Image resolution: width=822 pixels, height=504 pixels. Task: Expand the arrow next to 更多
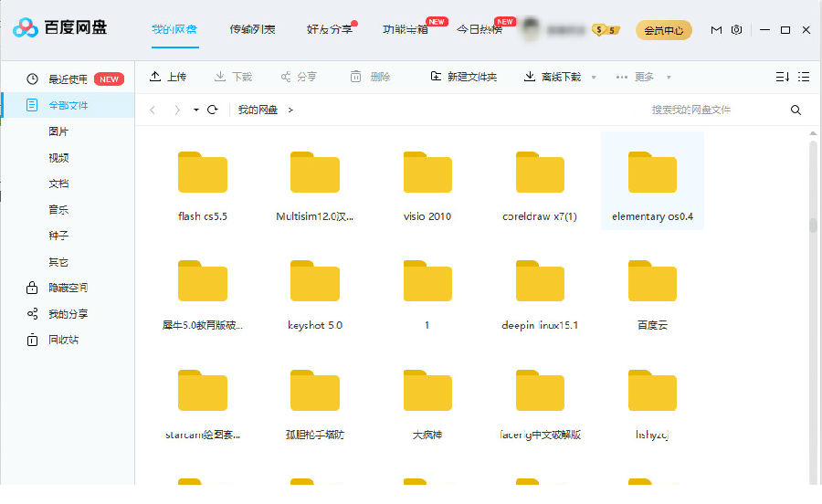[669, 78]
